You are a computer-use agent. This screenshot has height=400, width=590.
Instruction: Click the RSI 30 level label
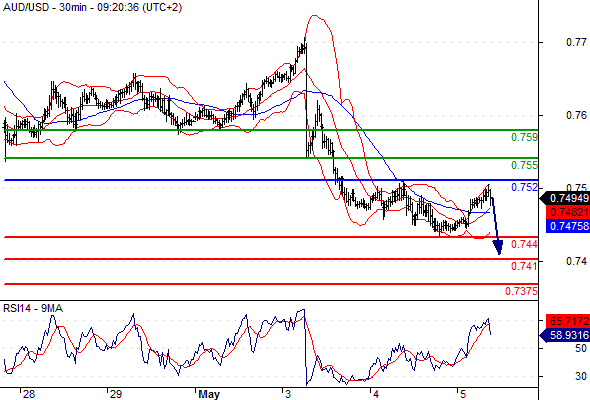581,376
